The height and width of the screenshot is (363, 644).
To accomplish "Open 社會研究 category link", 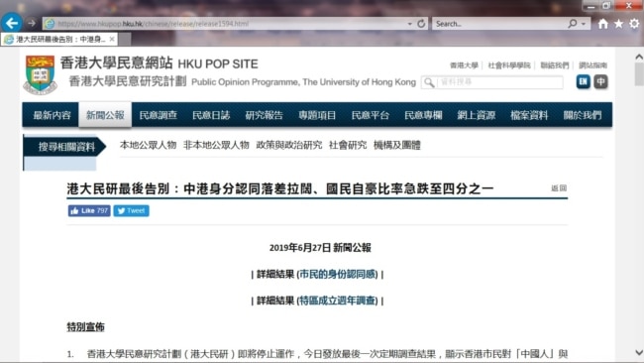I will click(x=348, y=145).
